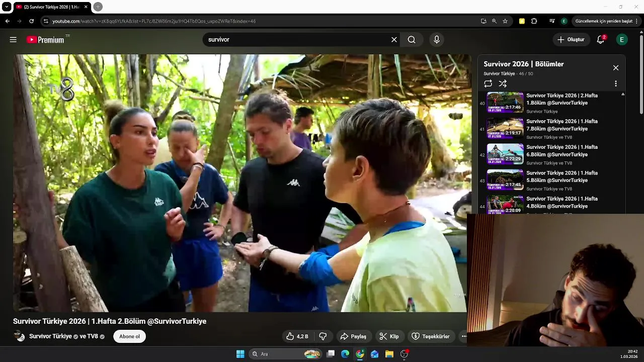Open Outlook from taskbar
This screenshot has height=362, width=644.
click(x=374, y=354)
